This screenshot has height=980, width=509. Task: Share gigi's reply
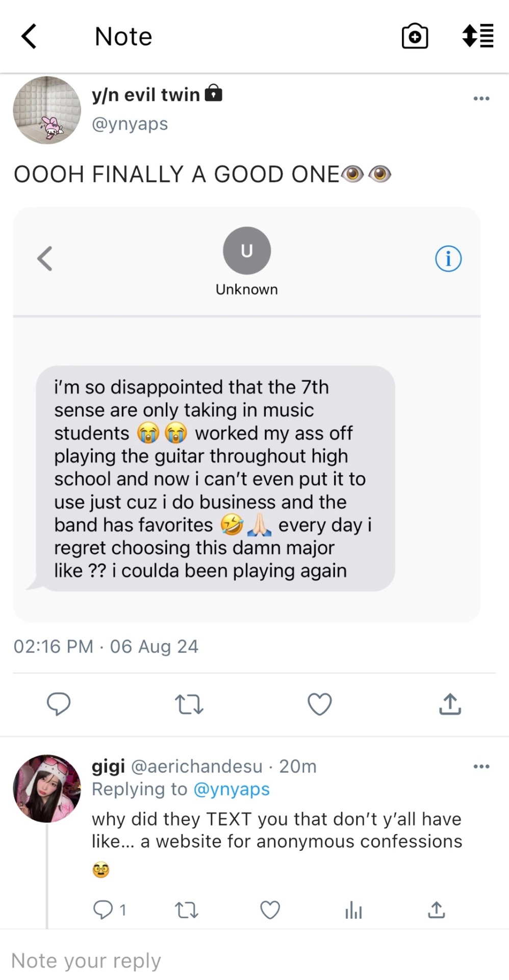(x=437, y=910)
